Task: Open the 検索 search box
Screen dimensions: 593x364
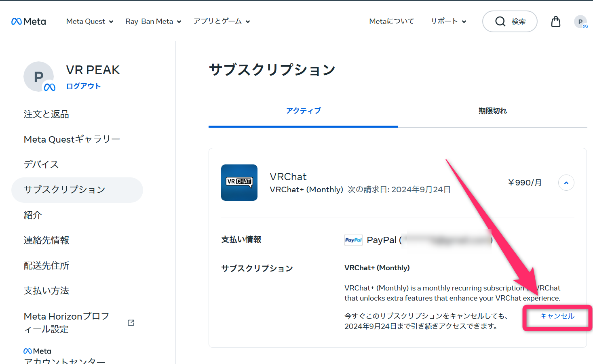Action: click(x=510, y=21)
